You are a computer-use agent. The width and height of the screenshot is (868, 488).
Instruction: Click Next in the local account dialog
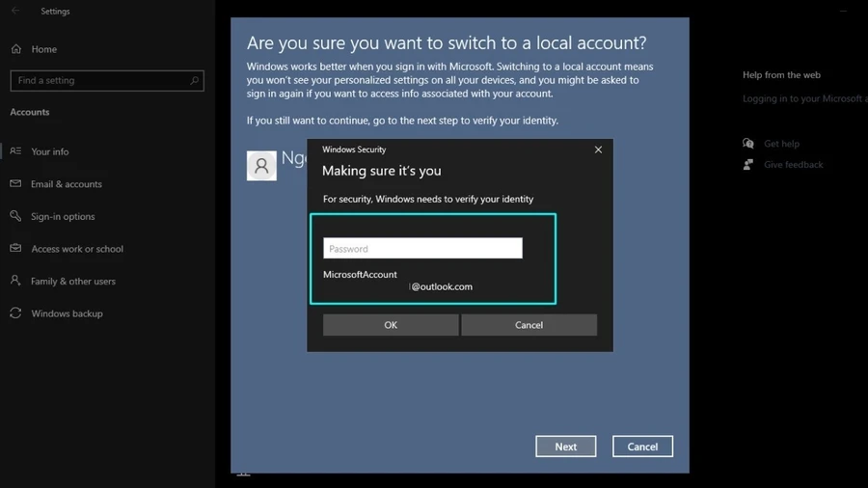[x=566, y=447]
